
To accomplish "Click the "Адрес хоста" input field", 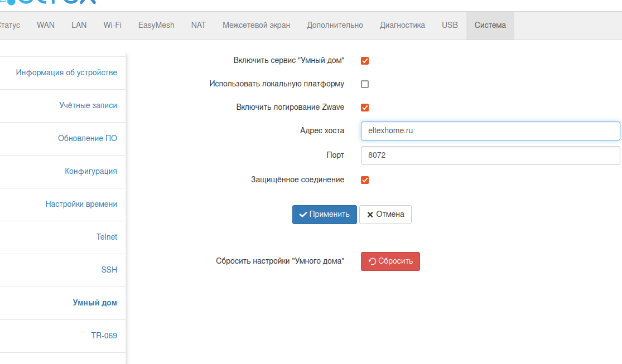I will (490, 131).
